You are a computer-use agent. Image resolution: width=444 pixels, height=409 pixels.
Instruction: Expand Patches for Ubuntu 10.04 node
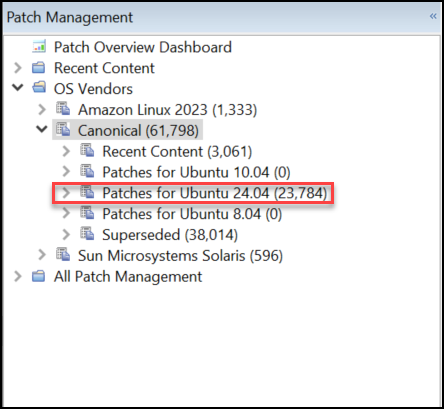(66, 172)
